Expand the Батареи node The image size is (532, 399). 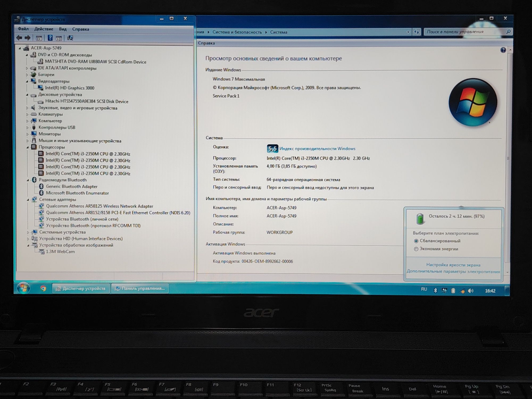tap(27, 75)
